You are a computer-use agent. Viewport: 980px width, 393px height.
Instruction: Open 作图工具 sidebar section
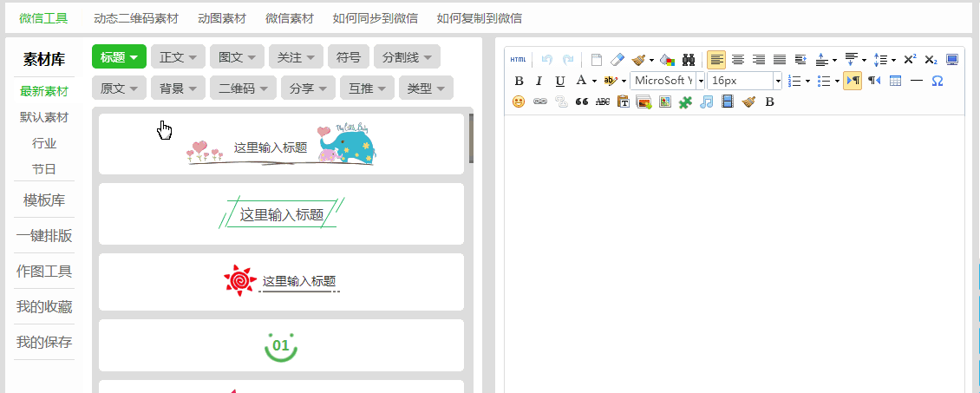click(44, 272)
